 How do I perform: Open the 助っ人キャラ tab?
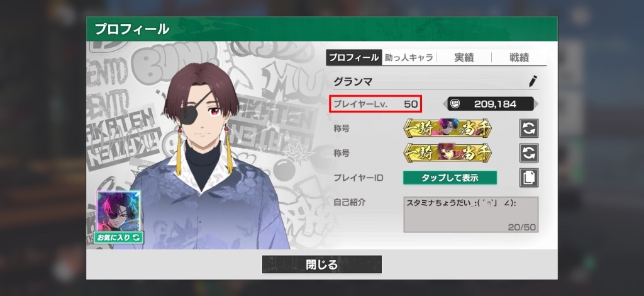[409, 57]
